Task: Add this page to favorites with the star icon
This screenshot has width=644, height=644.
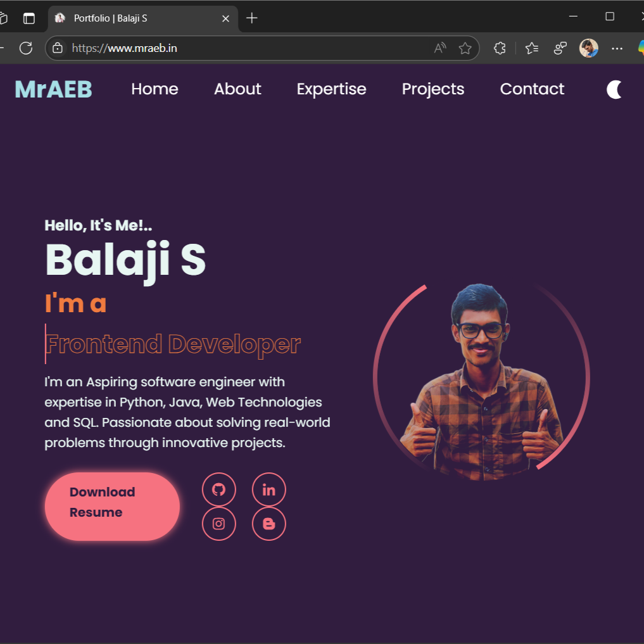Action: (465, 48)
